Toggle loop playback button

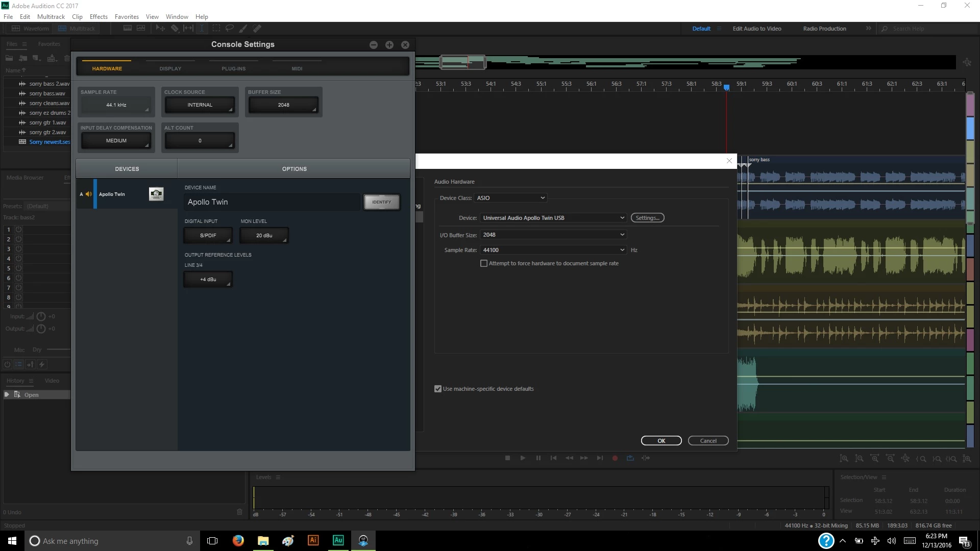click(630, 458)
